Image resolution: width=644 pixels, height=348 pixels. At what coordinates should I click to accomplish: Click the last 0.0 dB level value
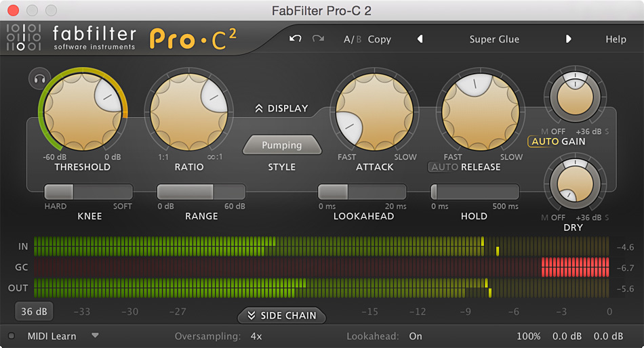pyautogui.click(x=608, y=336)
